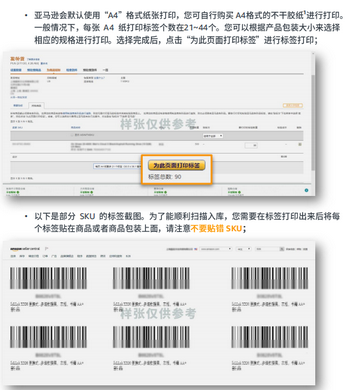This screenshot has height=390, width=361.
Task: Open the language dropdown beside the marketplace selector
Action: [x=244, y=249]
